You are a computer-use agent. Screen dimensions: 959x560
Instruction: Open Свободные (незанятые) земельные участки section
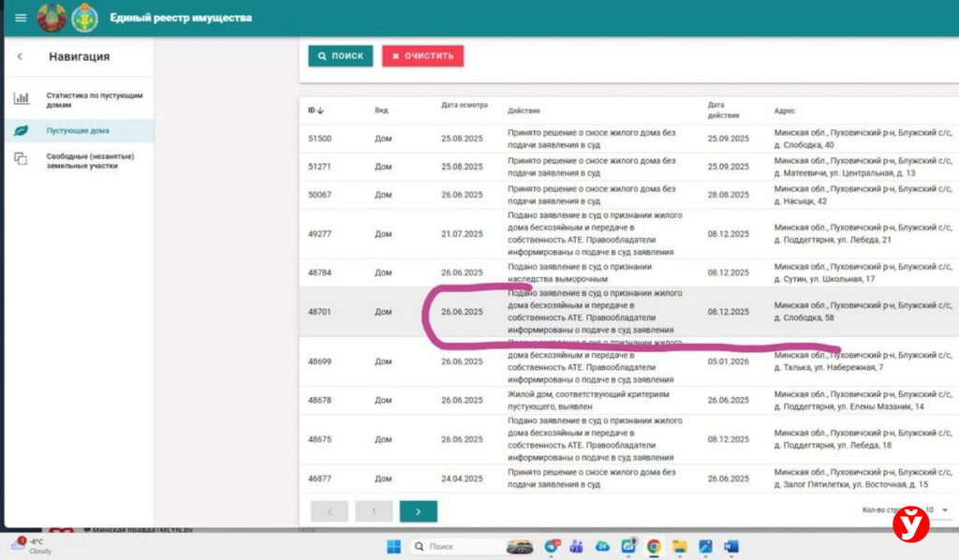[x=90, y=160]
